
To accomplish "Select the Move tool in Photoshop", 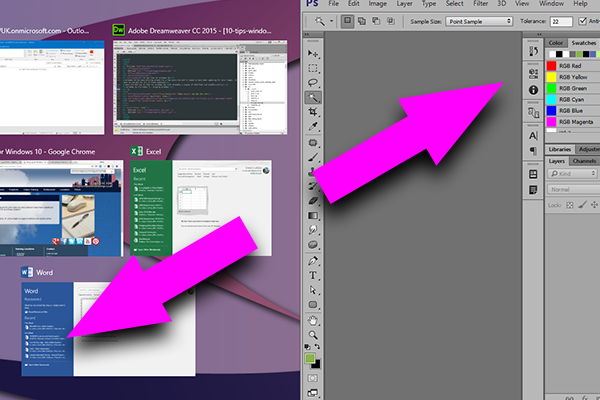I will (x=313, y=54).
